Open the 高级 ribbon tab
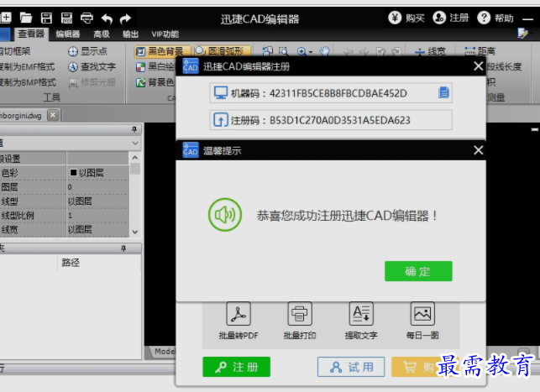540x392 pixels. tap(102, 34)
